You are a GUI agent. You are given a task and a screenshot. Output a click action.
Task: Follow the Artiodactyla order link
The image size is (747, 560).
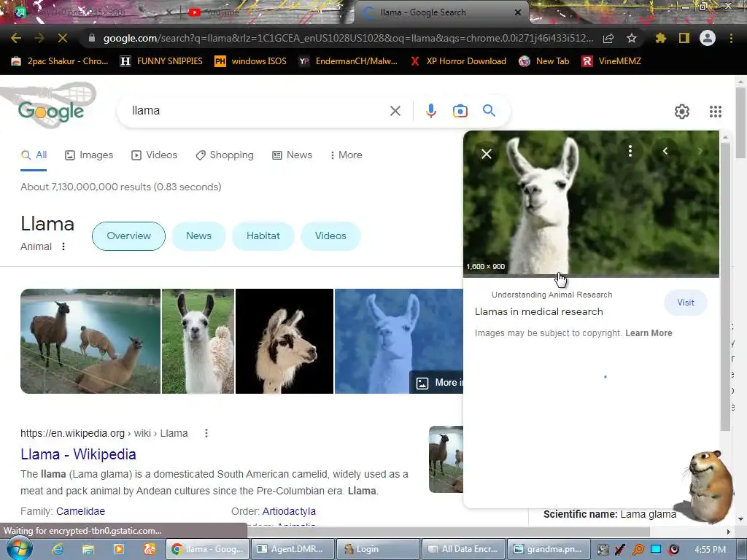289,511
